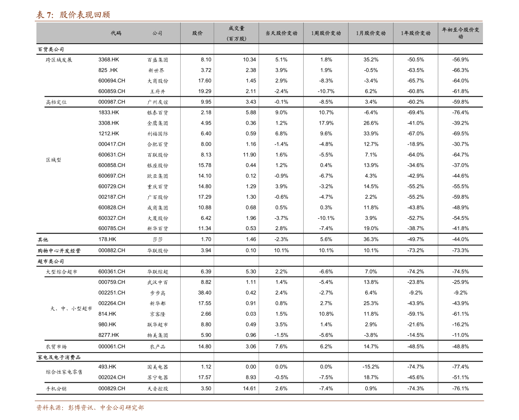Viewport: 519px width, 420px height.
Task: Select the 公司 column header
Action: point(157,33)
